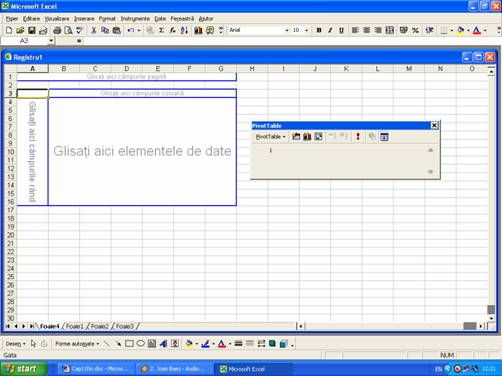Click the formula bar input field
Image resolution: width=502 pixels, height=376 pixels.
click(x=290, y=41)
